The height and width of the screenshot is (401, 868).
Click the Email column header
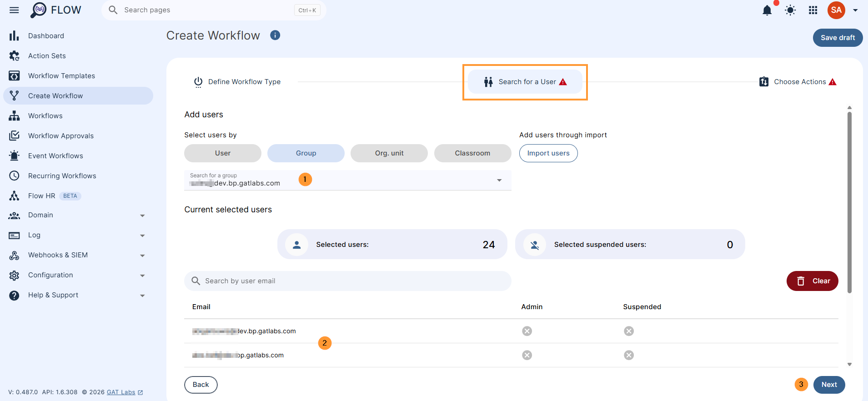tap(201, 307)
